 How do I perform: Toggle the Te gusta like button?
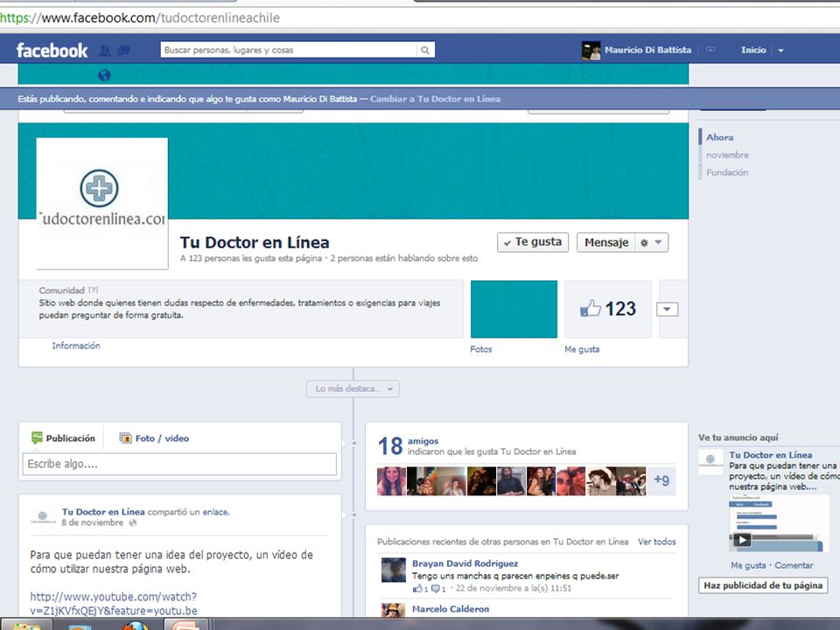(533, 242)
